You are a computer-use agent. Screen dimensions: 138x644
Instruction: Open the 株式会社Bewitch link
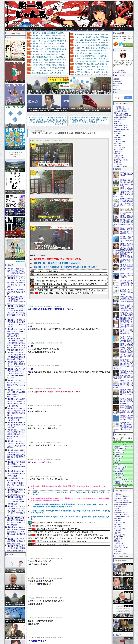117,89
